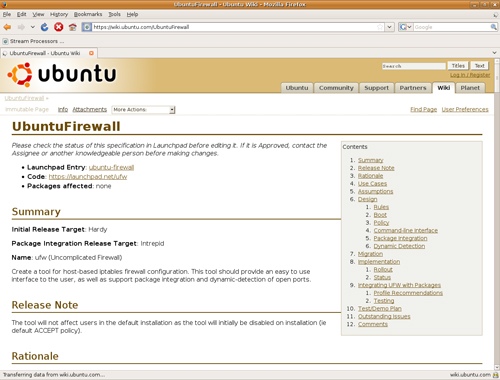Viewport: 500px width, 380px height.
Task: Open the search engine selector dropdown
Action: click(405, 27)
